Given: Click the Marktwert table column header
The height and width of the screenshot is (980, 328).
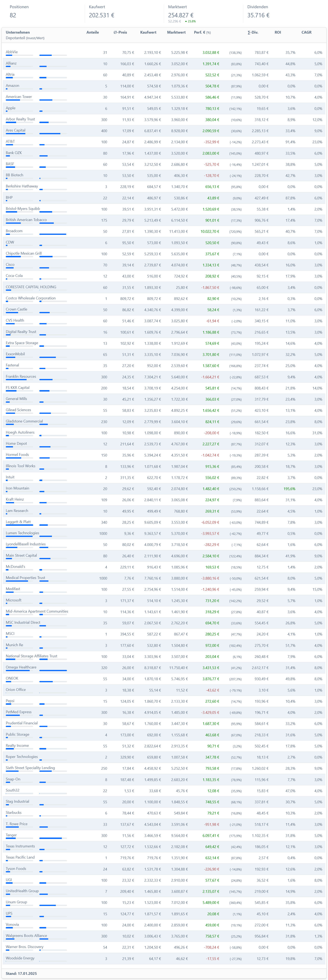Looking at the screenshot, I should click(x=176, y=32).
